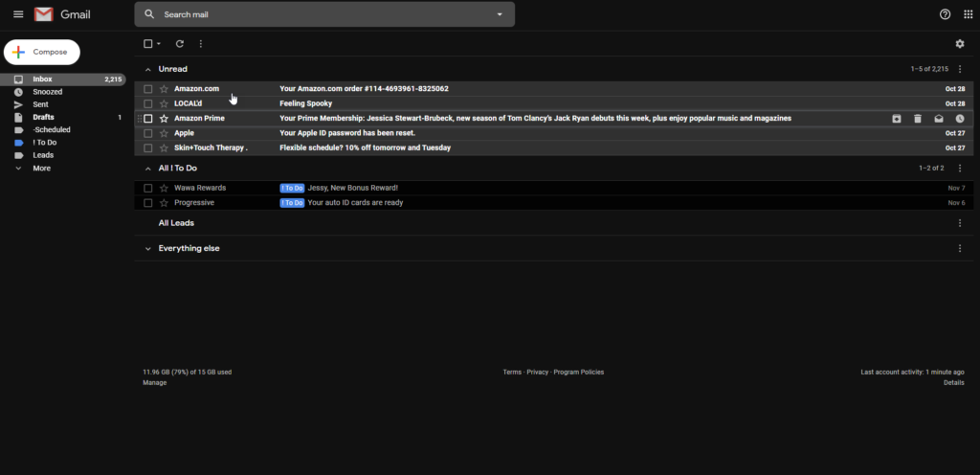Tick the checkbox for LOCAL'd email
The image size is (980, 475).
pyautogui.click(x=148, y=103)
